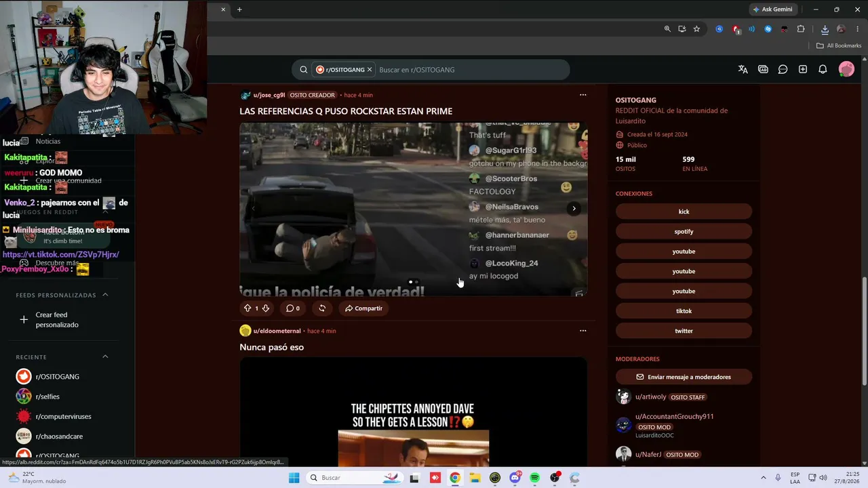Image resolution: width=868 pixels, height=488 pixels.
Task: Create a new Reddit post
Action: pyautogui.click(x=803, y=69)
